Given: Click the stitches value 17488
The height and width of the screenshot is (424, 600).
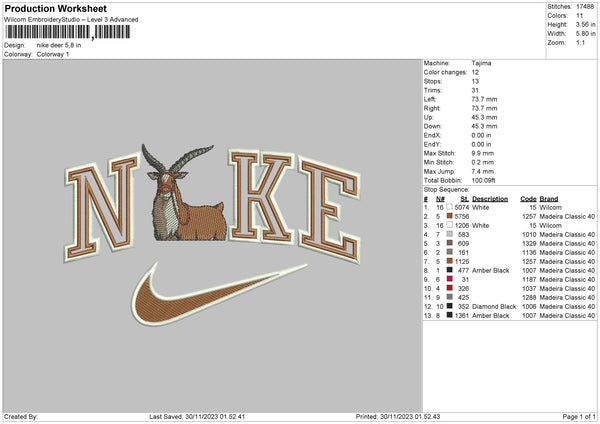Looking at the screenshot, I should click(x=585, y=7).
